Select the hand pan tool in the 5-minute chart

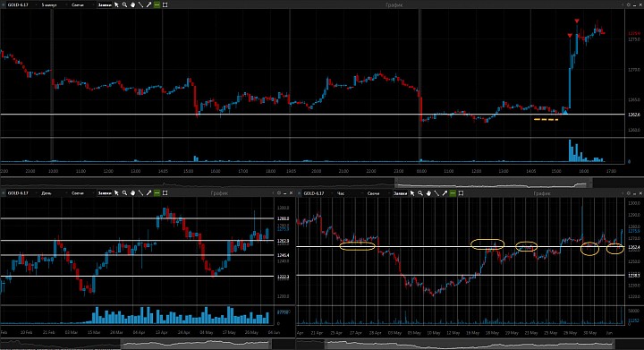point(132,5)
